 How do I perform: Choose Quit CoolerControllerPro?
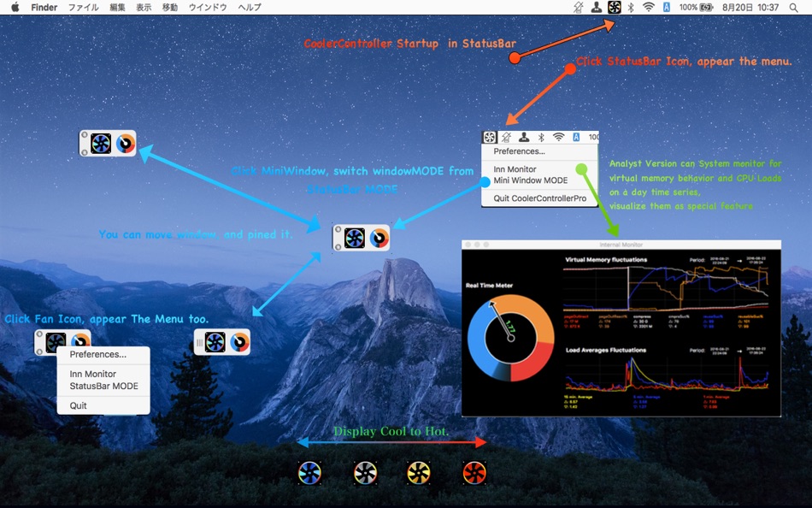(539, 198)
